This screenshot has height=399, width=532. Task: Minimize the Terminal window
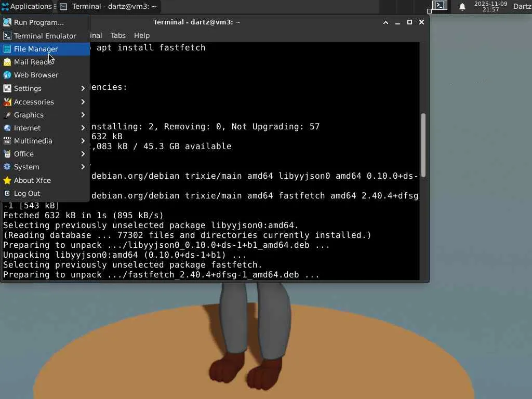click(x=397, y=22)
